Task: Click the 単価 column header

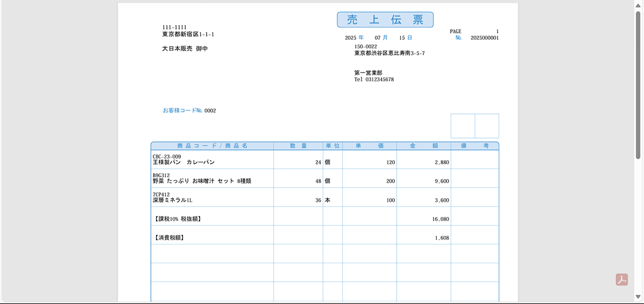Action: [369, 146]
